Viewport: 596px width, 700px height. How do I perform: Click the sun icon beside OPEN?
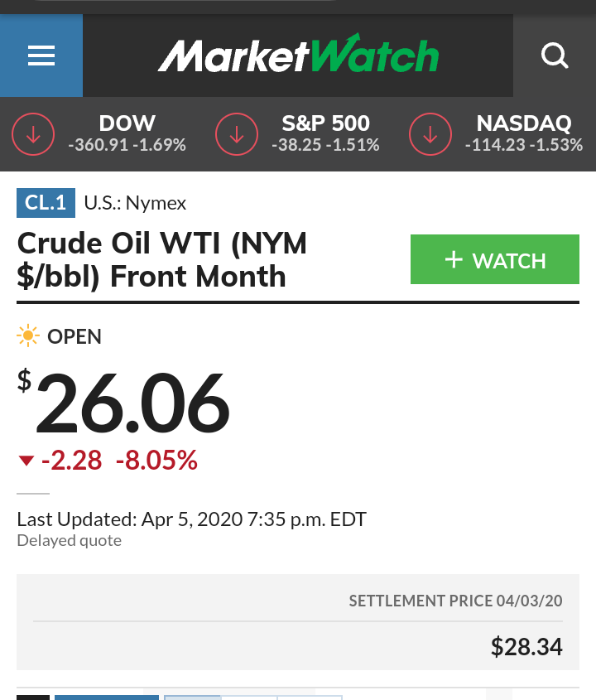28,336
